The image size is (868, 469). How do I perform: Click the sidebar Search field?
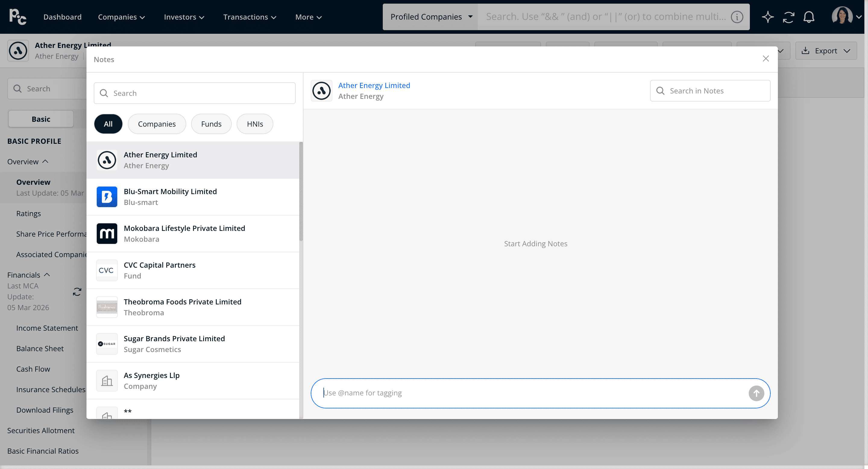tap(47, 89)
